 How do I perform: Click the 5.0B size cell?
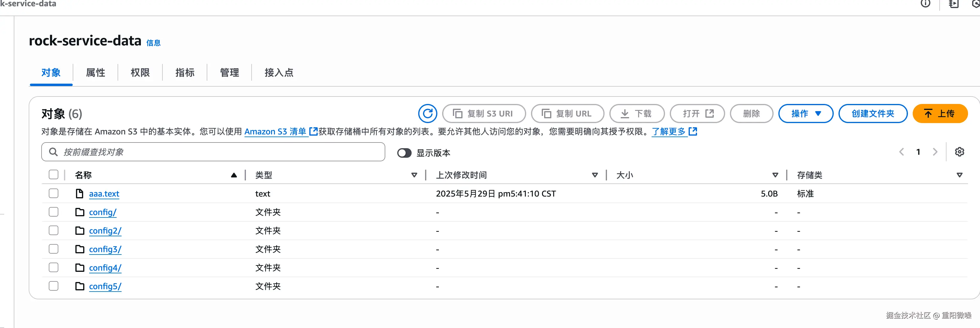[x=769, y=194]
